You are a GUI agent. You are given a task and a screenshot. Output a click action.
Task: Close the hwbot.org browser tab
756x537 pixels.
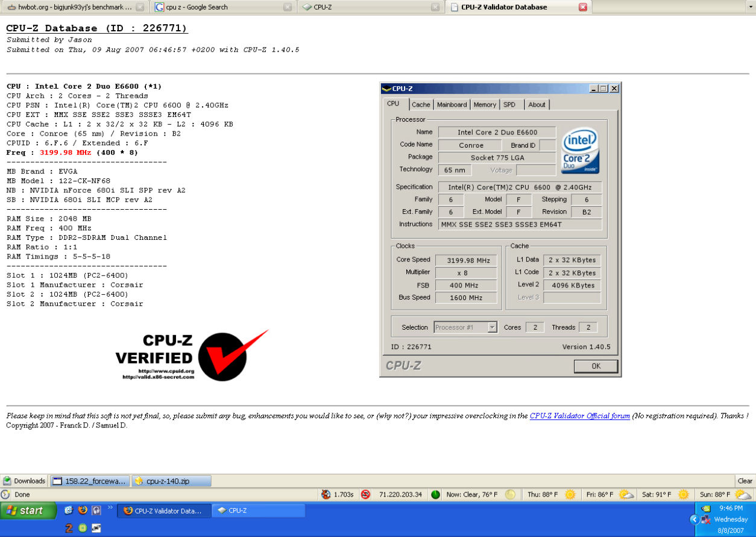pyautogui.click(x=140, y=7)
